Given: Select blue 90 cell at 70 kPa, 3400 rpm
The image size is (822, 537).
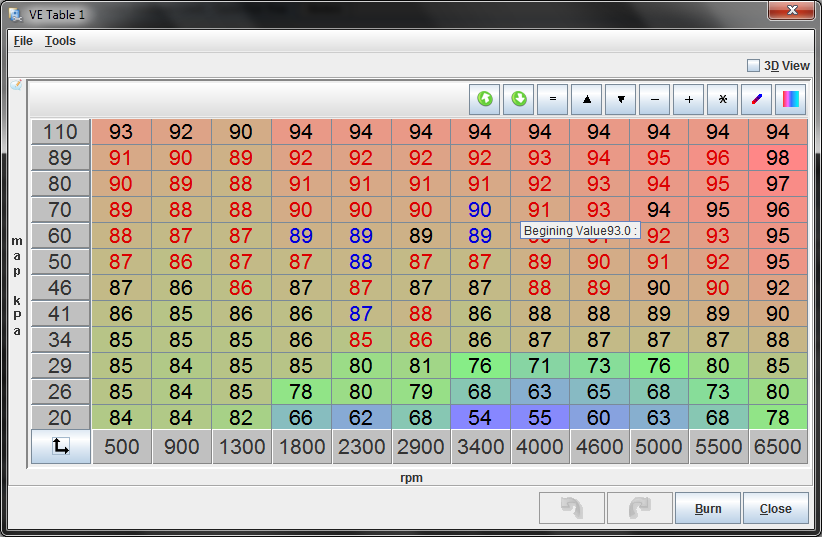Looking at the screenshot, I should pos(481,210).
